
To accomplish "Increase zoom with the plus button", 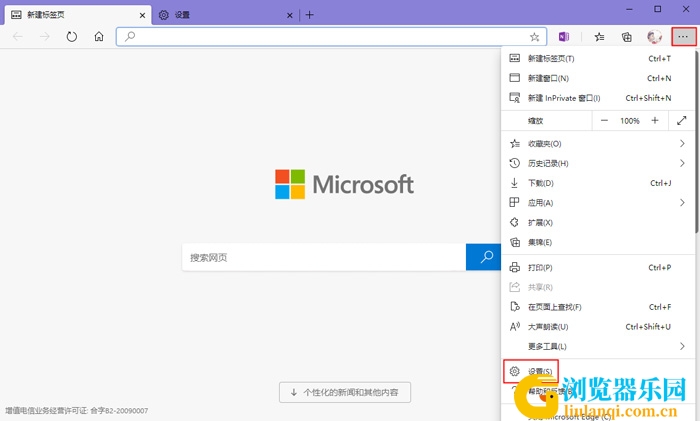I will (x=655, y=121).
